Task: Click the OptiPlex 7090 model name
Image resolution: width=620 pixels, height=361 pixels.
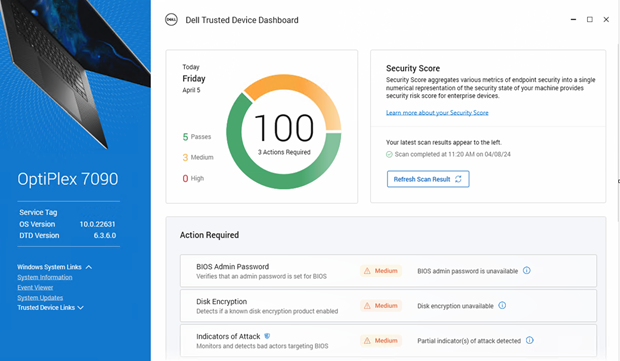Action: click(x=68, y=179)
